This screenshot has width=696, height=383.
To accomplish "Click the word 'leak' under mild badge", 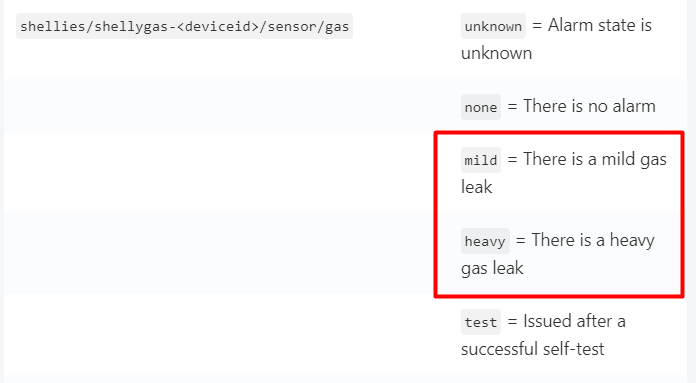I will (x=477, y=187).
